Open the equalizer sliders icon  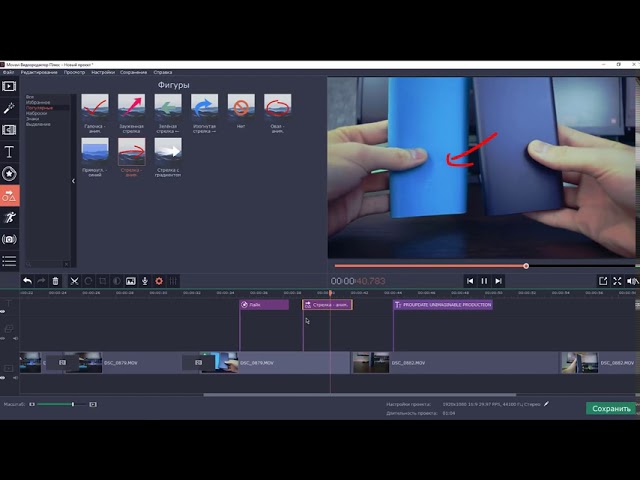173,281
